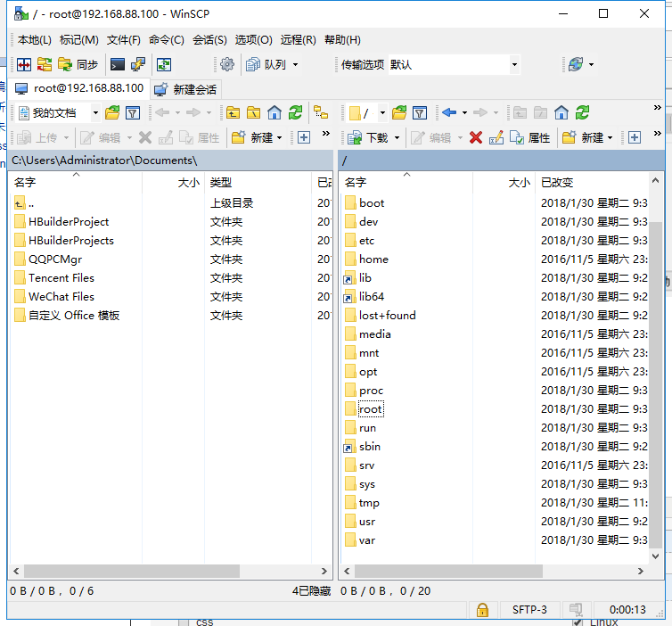Open the 远程(R) menu
The height and width of the screenshot is (626, 672).
[299, 40]
